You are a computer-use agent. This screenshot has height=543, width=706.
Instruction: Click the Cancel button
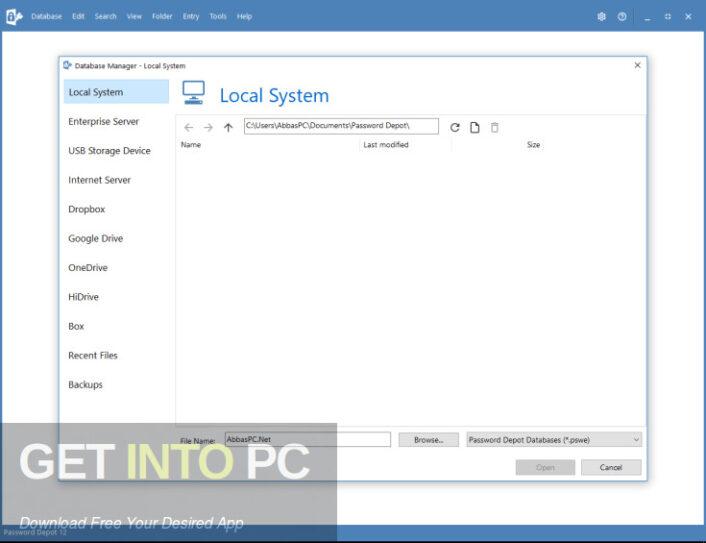611,467
